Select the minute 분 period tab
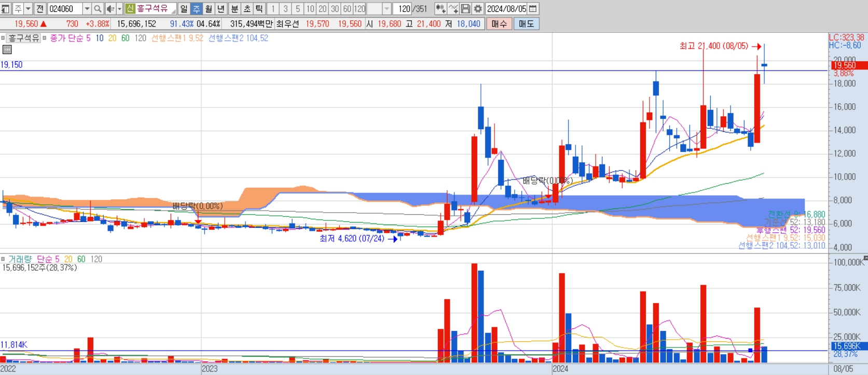 tap(235, 9)
